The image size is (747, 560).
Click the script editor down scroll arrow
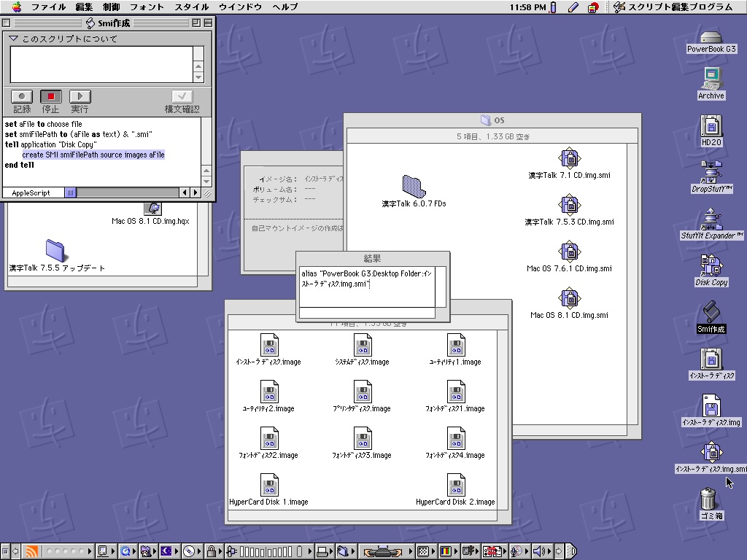tap(206, 182)
